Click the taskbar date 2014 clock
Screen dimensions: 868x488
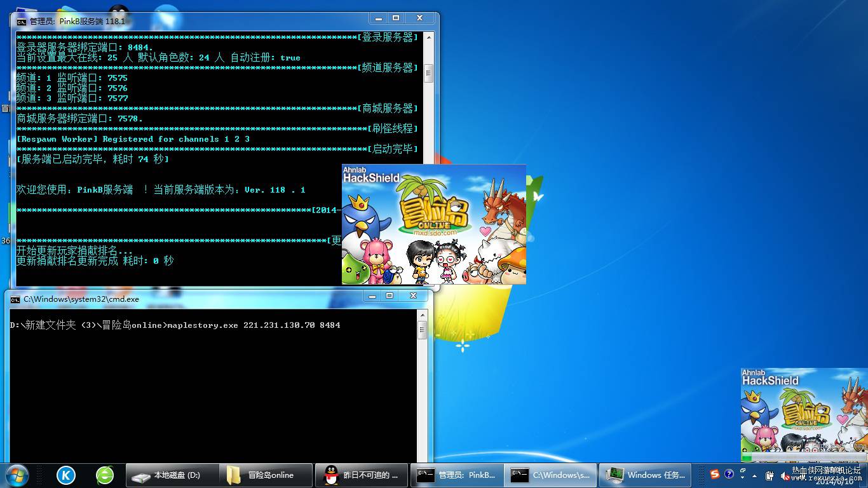point(835,481)
